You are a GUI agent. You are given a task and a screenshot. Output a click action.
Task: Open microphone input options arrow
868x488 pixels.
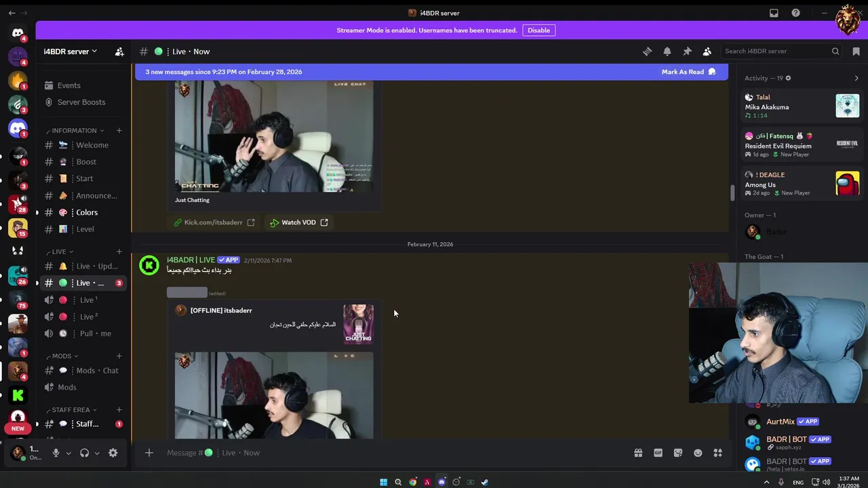point(68,453)
